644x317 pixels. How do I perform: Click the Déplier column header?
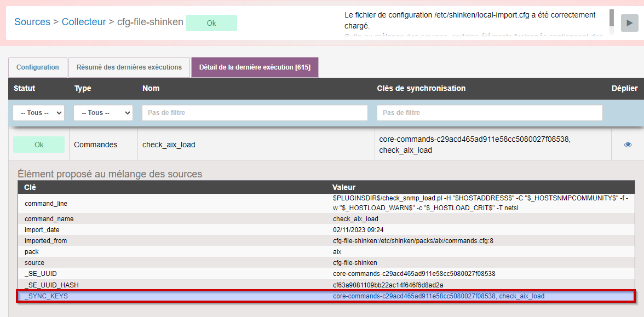pos(624,88)
